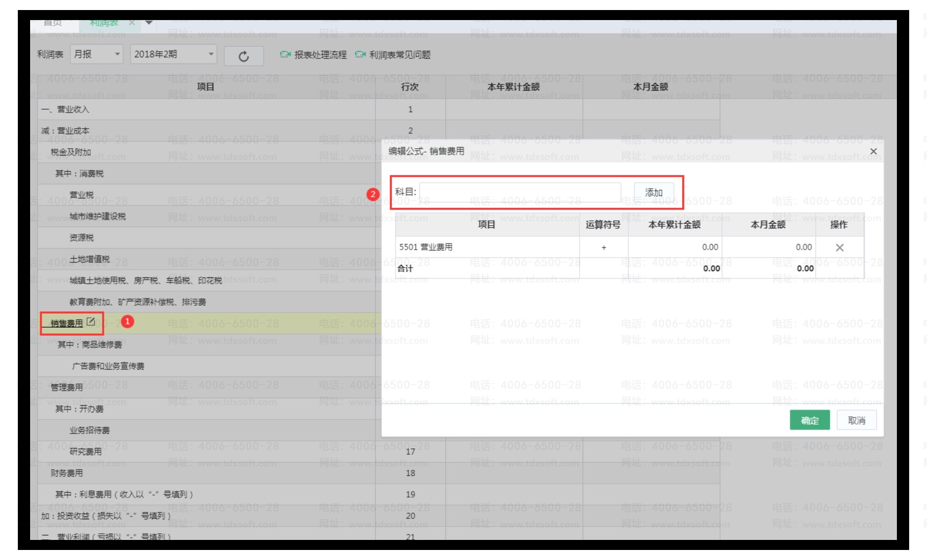Open the 利润表常见问题 link

pos(400,55)
